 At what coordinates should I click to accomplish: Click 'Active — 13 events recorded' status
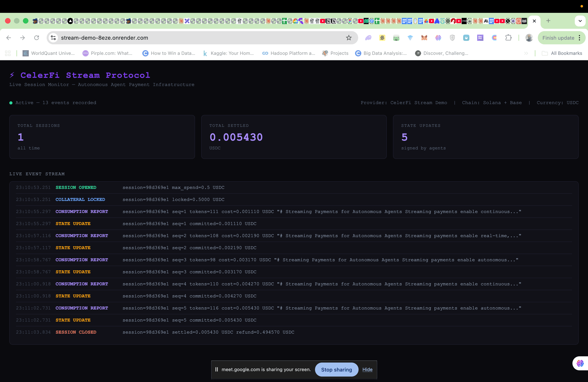(53, 103)
